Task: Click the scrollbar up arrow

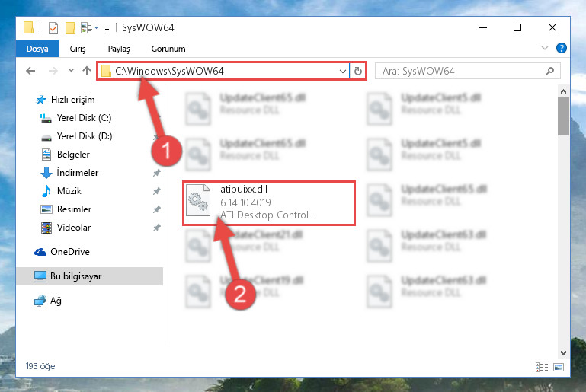Action: coord(564,91)
